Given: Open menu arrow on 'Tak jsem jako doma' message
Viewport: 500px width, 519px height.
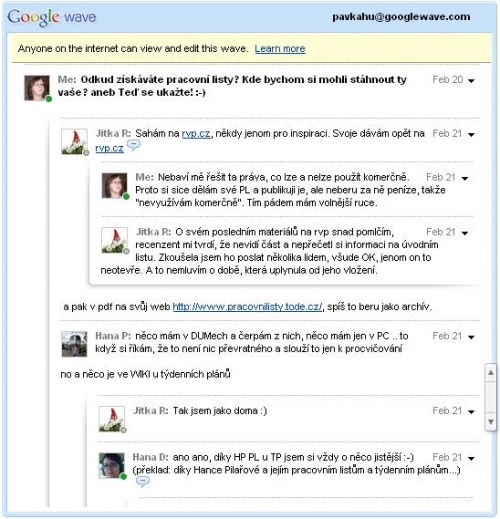Looking at the screenshot, I should [x=471, y=412].
